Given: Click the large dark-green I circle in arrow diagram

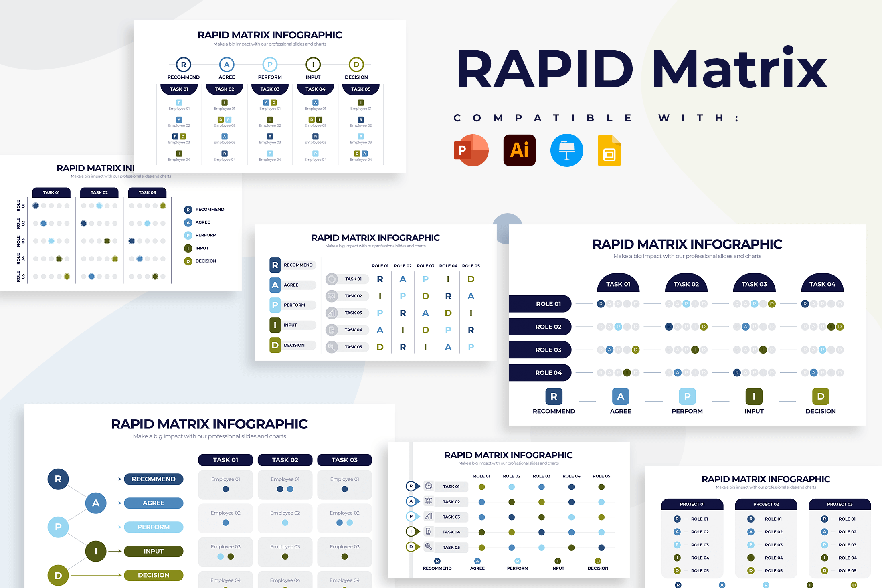Looking at the screenshot, I should click(96, 551).
